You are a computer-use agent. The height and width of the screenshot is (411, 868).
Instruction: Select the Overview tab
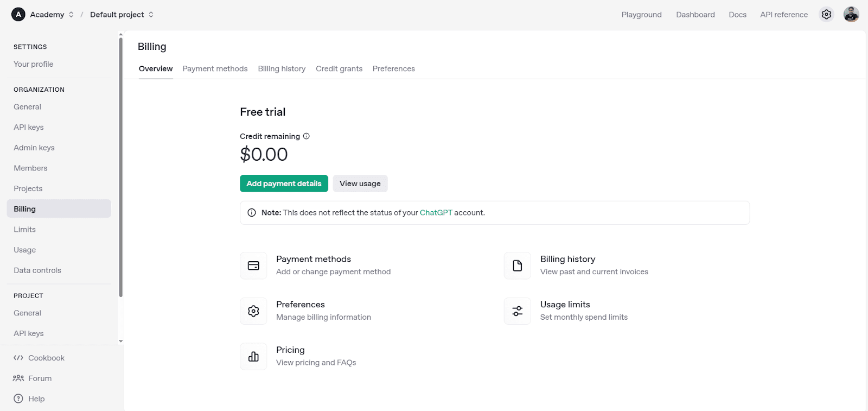click(x=156, y=68)
